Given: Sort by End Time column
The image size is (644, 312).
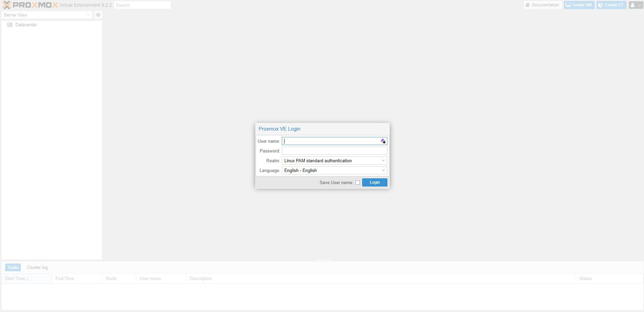Looking at the screenshot, I should pyautogui.click(x=77, y=279).
